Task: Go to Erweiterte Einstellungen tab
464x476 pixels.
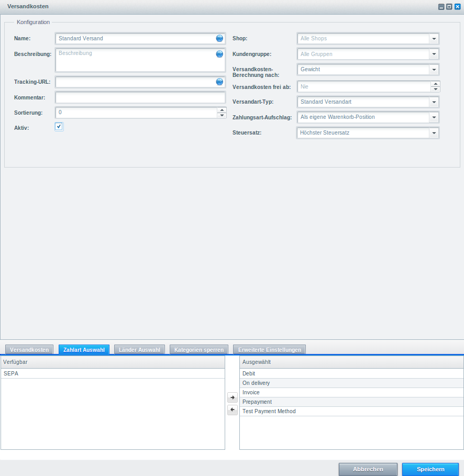Action: click(269, 350)
